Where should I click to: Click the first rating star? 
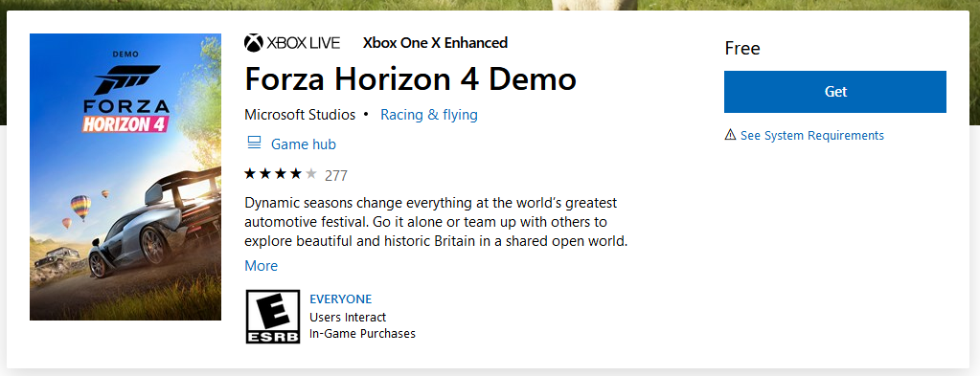tap(251, 174)
